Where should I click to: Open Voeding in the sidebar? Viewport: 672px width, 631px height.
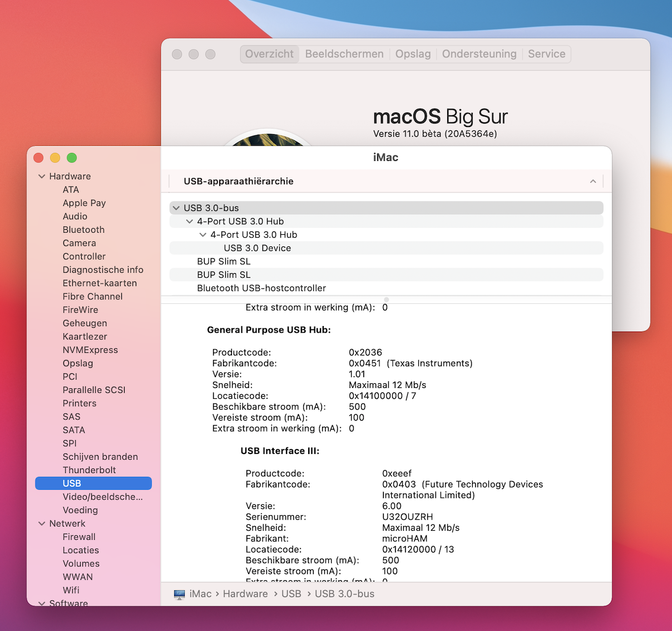pyautogui.click(x=80, y=510)
